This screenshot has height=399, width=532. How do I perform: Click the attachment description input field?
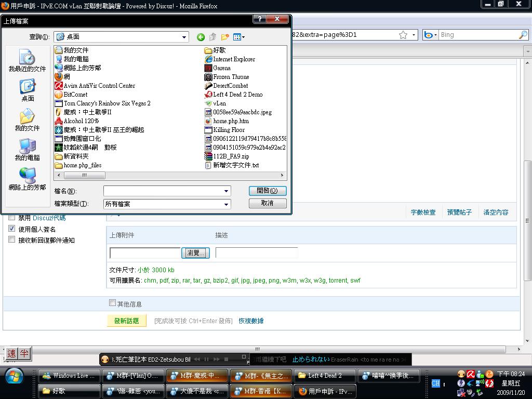click(x=257, y=253)
